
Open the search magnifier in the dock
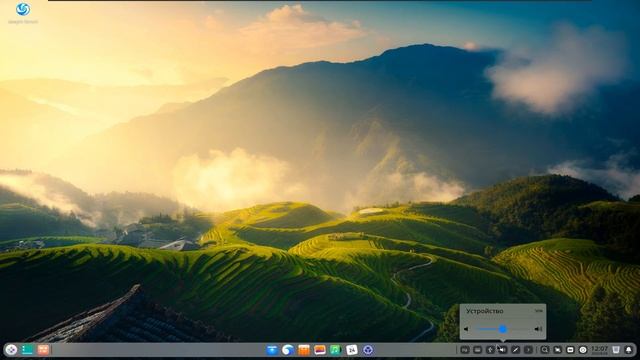coord(545,350)
